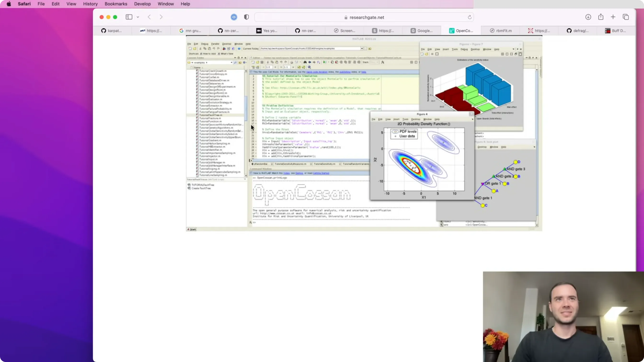This screenshot has width=644, height=362.
Task: Open the 1Password extension icon
Action: (234, 17)
